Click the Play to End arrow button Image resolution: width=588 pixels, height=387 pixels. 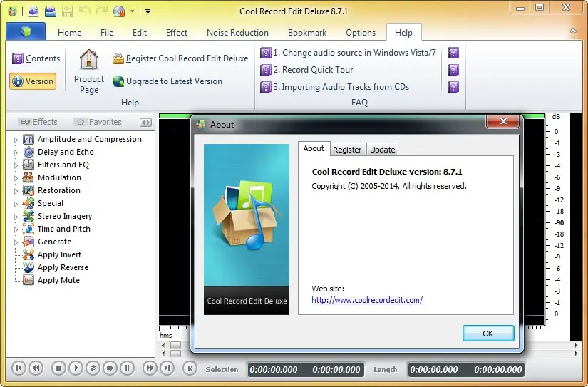tap(110, 368)
